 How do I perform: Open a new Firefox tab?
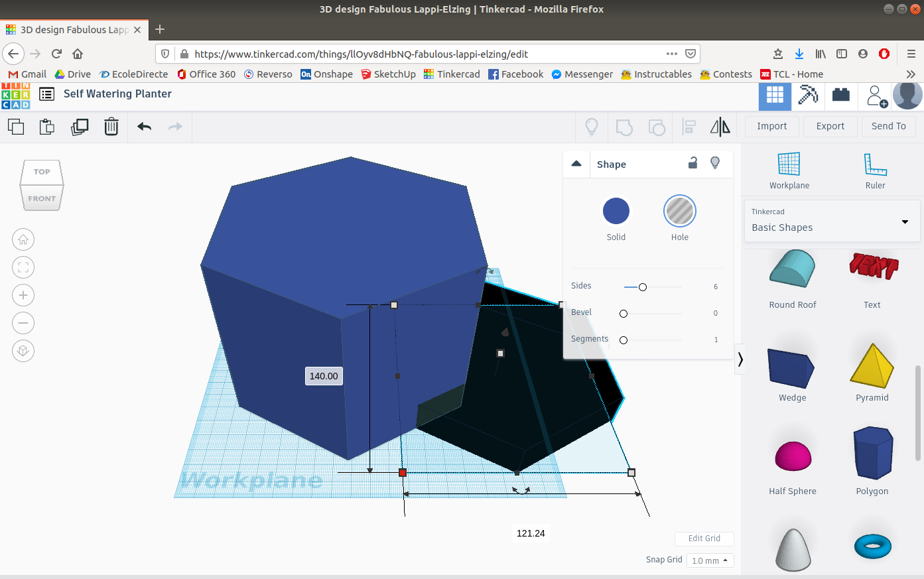pyautogui.click(x=160, y=30)
